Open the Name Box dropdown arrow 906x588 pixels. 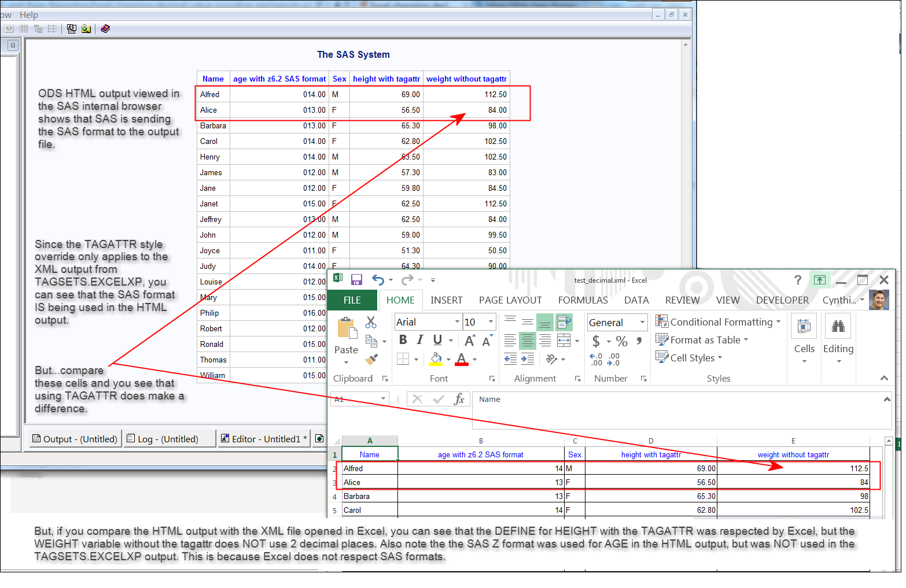pyautogui.click(x=383, y=399)
